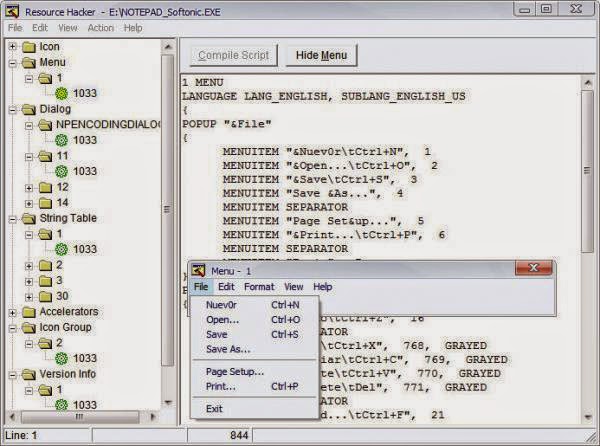Open the Help menu in Resource Hacker
The image size is (600, 446).
pyautogui.click(x=133, y=28)
